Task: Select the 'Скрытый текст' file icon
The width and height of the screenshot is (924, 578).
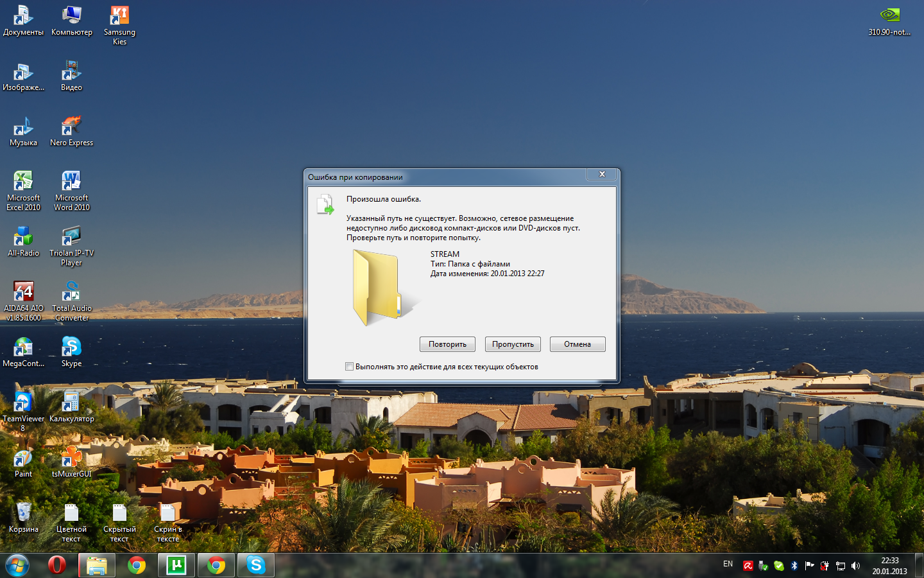Action: coord(120,523)
